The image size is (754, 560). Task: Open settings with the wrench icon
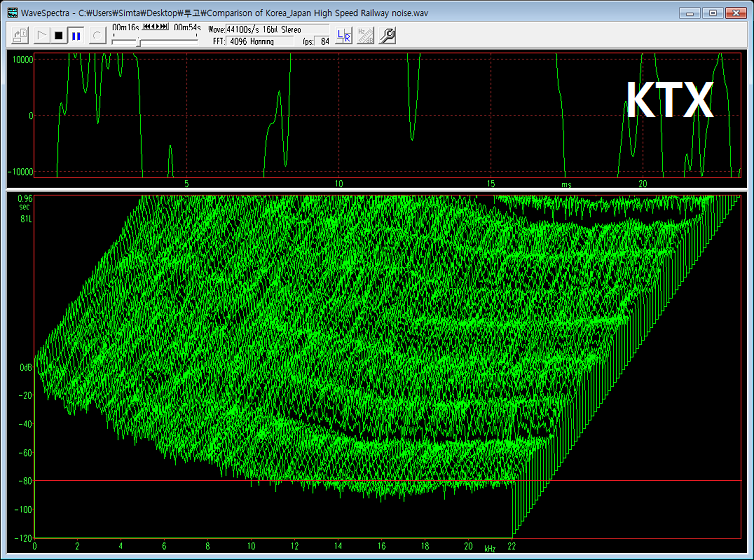click(388, 35)
